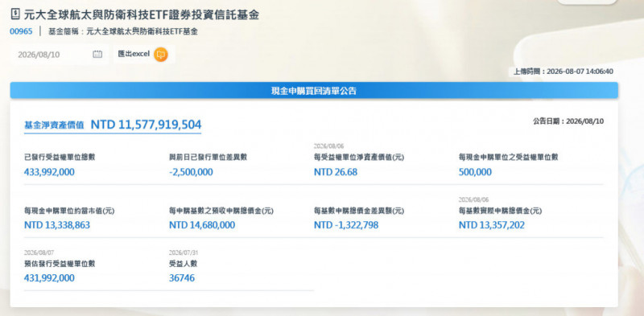Click the 基金淨資產價值 label
The height and width of the screenshot is (316, 644).
(x=54, y=125)
